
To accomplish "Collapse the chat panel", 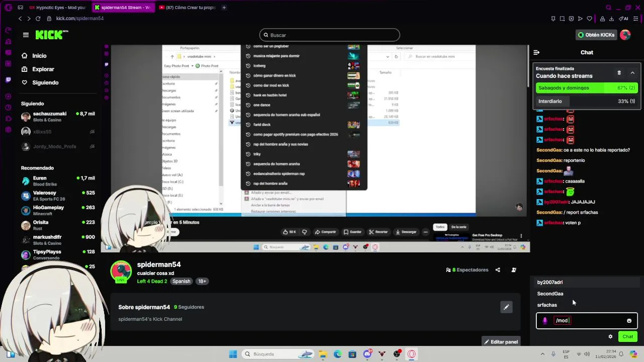I will pyautogui.click(x=536, y=52).
